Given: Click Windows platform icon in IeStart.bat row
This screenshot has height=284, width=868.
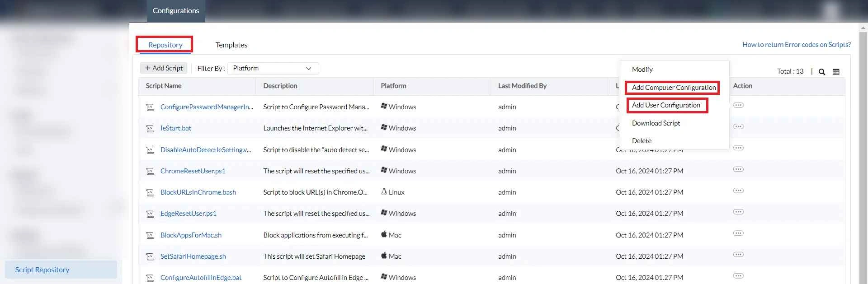Looking at the screenshot, I should 384,127.
